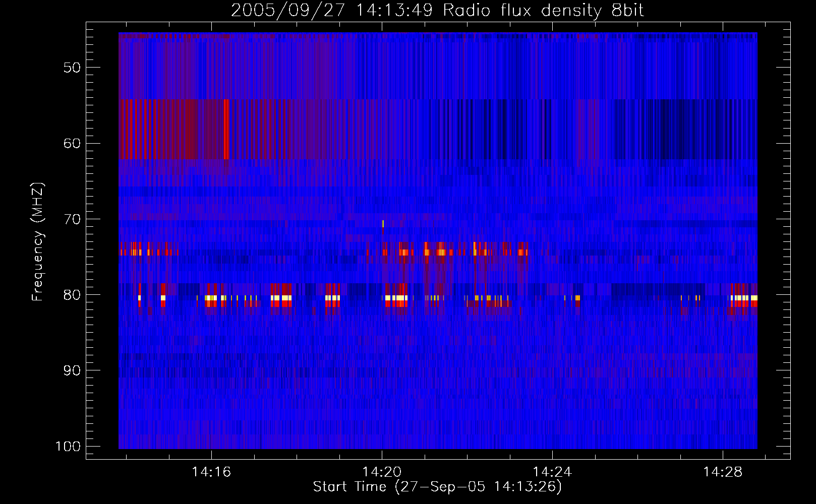Viewport: 816px width, 504px height.
Task: Select the Frequency (MHZ) axis label
Action: pos(38,241)
